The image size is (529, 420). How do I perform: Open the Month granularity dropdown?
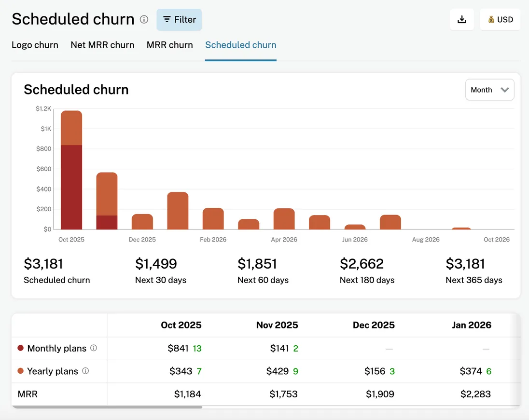pyautogui.click(x=489, y=90)
